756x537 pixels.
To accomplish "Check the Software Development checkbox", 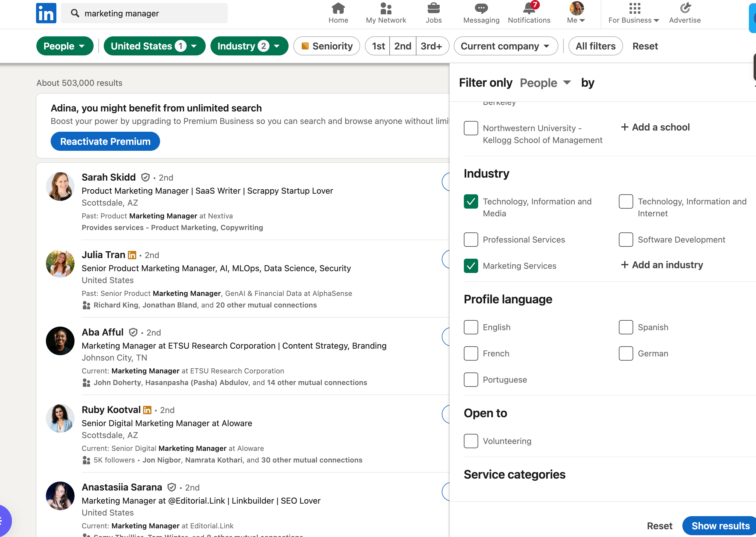I will 626,240.
